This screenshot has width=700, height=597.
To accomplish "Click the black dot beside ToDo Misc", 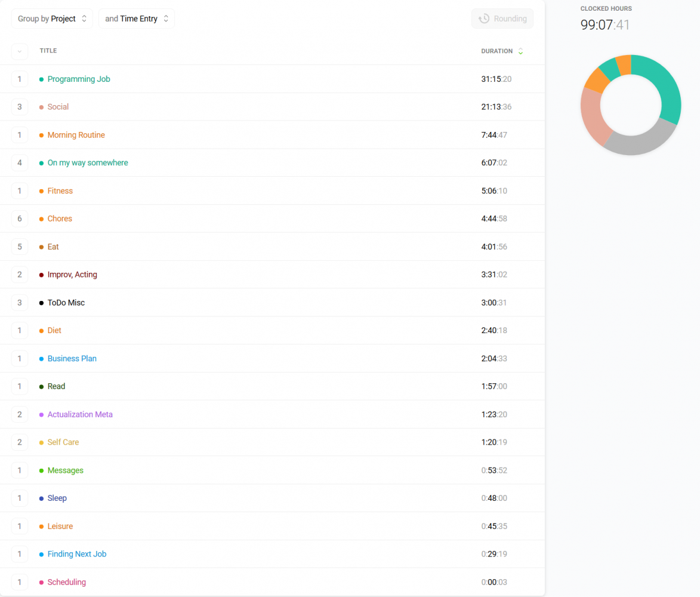I will [41, 303].
